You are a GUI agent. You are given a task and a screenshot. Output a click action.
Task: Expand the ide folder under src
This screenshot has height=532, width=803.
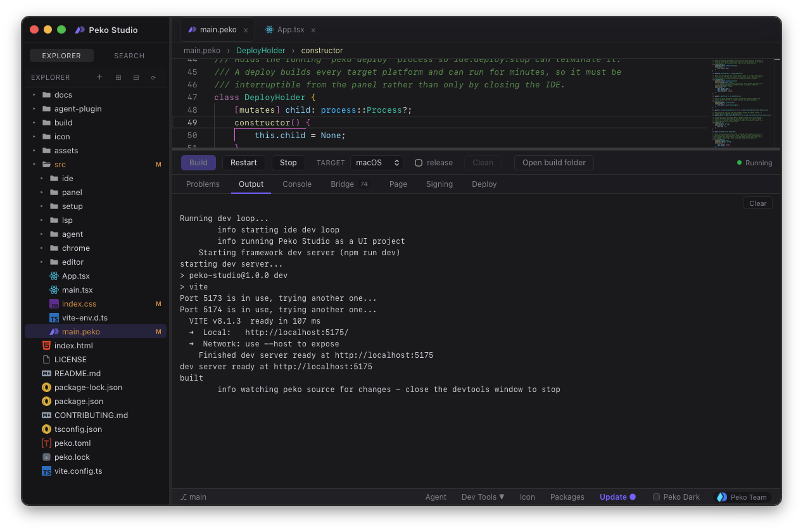tap(42, 179)
